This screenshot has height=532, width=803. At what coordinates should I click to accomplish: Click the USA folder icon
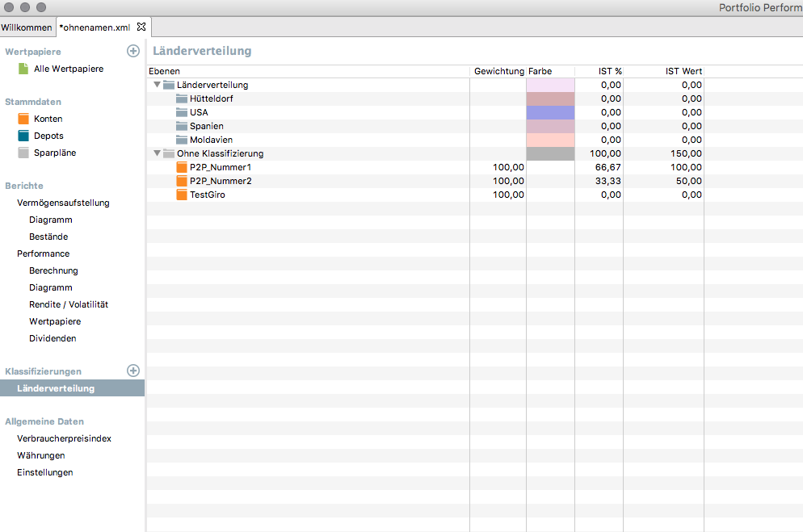click(x=182, y=112)
